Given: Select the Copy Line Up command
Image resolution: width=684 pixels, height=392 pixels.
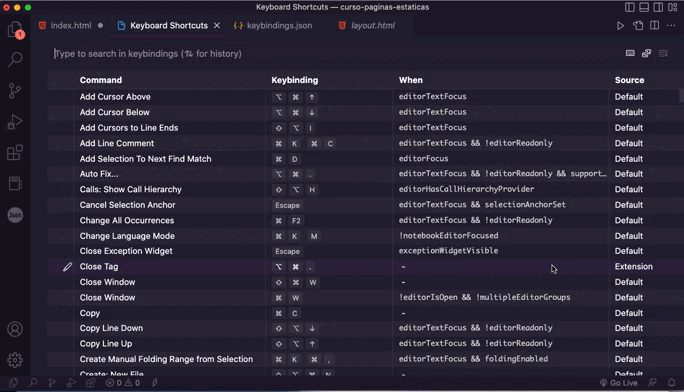Looking at the screenshot, I should pyautogui.click(x=106, y=344).
